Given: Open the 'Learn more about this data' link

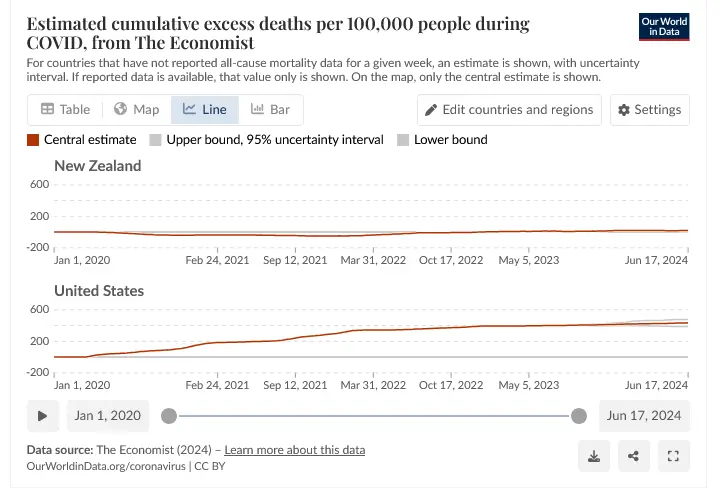Looking at the screenshot, I should click(x=294, y=450).
